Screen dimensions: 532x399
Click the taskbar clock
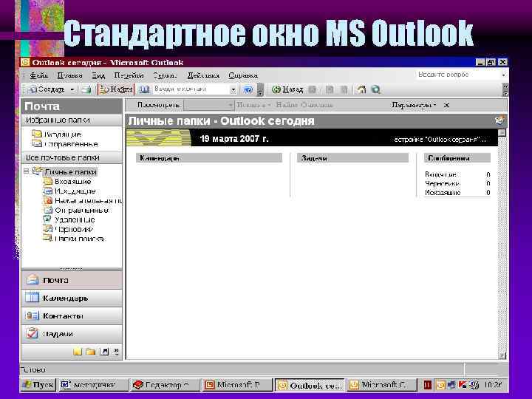click(x=493, y=385)
